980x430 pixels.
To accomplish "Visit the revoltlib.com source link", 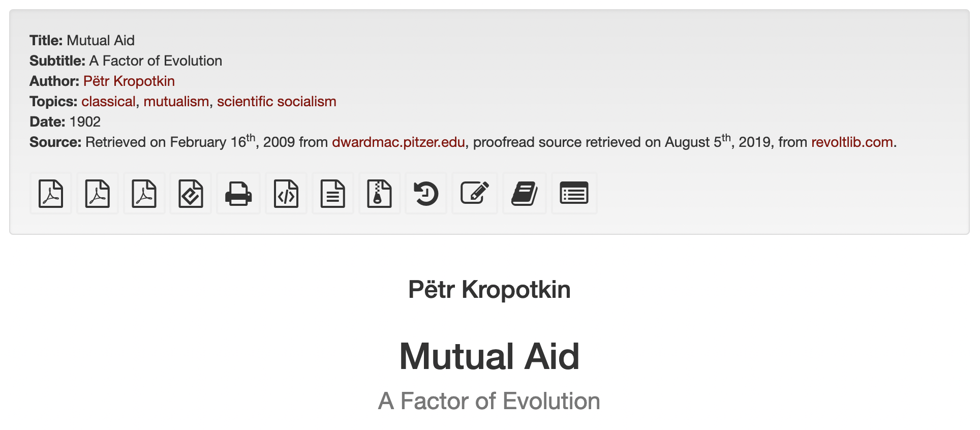I will click(x=852, y=142).
